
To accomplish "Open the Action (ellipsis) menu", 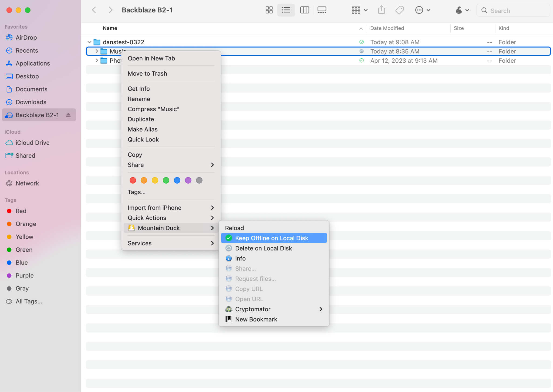I will click(423, 10).
